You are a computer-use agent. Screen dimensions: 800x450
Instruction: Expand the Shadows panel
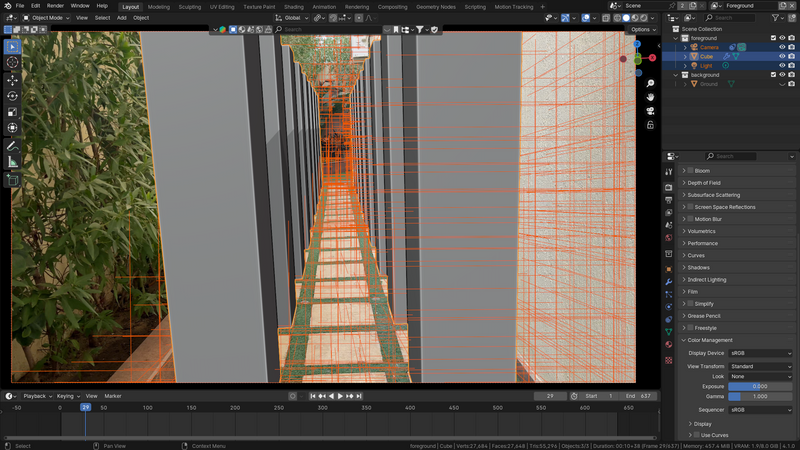[x=699, y=267]
